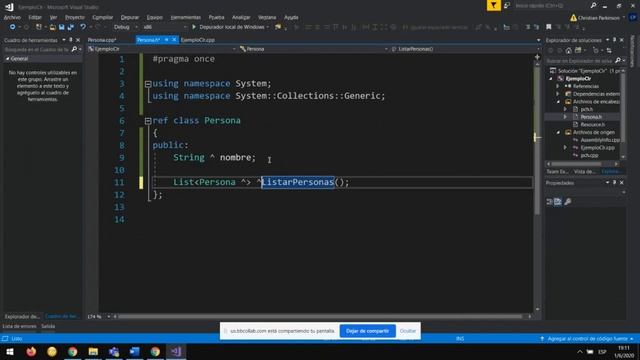Screen dimensions: 640x360
Task: Switch to the Team Explorer tab
Action: 558,171
